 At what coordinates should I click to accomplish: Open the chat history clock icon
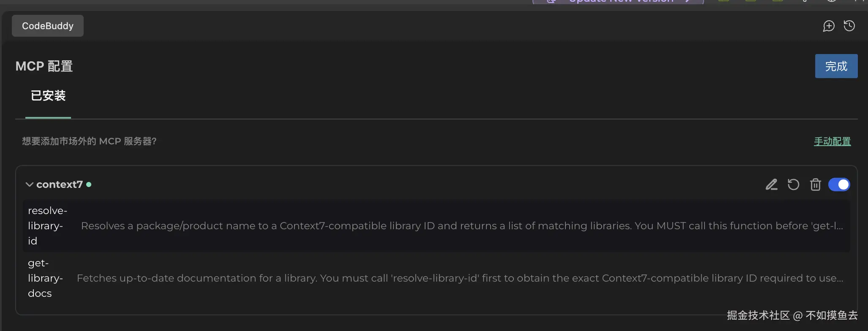click(849, 26)
